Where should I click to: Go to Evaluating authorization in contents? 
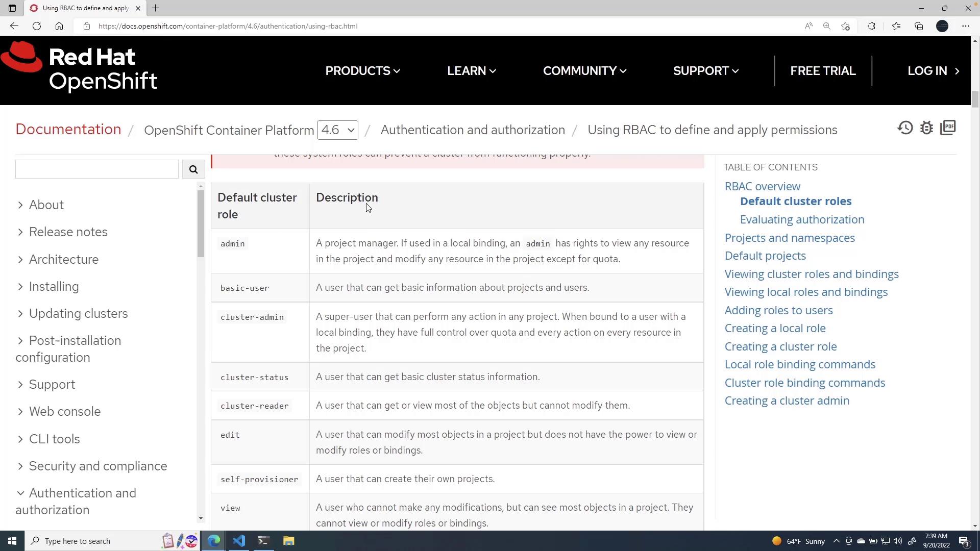coord(802,220)
